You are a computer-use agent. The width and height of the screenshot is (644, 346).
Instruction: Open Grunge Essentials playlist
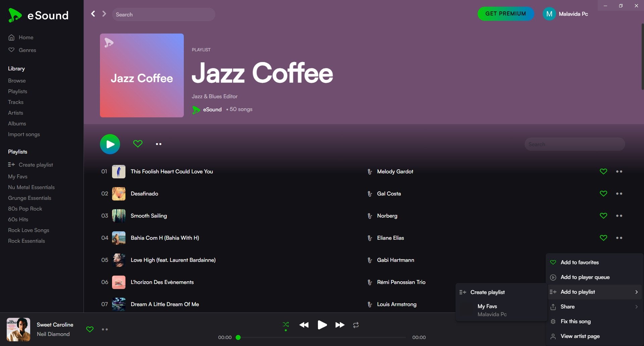coord(30,198)
